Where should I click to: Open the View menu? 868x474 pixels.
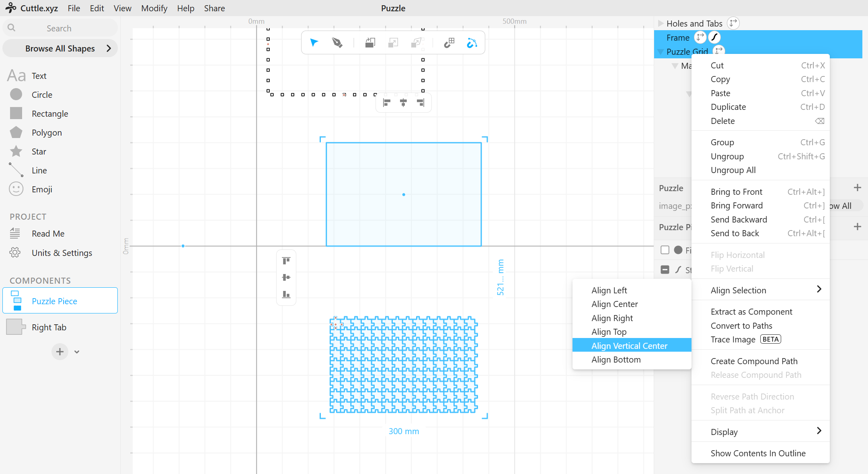122,8
